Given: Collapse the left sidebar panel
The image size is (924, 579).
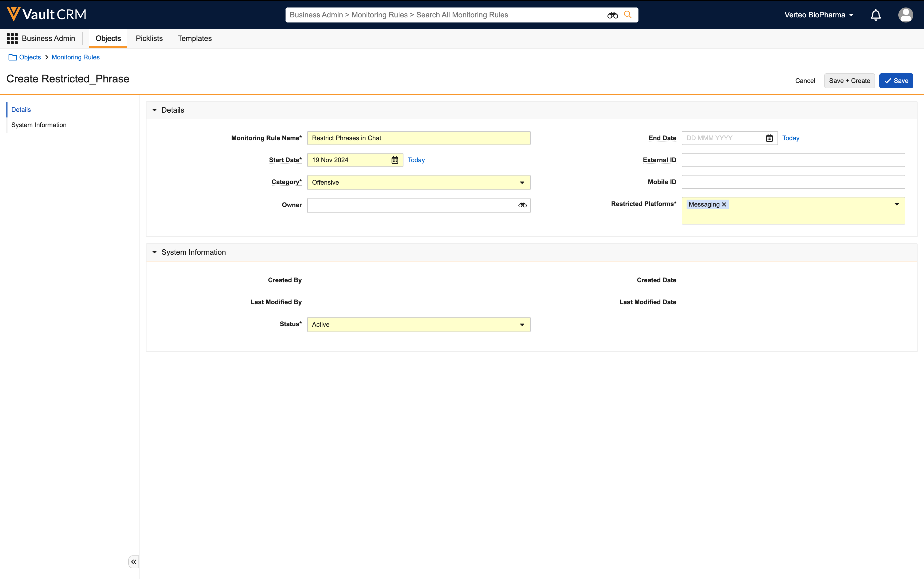Looking at the screenshot, I should click(x=133, y=562).
